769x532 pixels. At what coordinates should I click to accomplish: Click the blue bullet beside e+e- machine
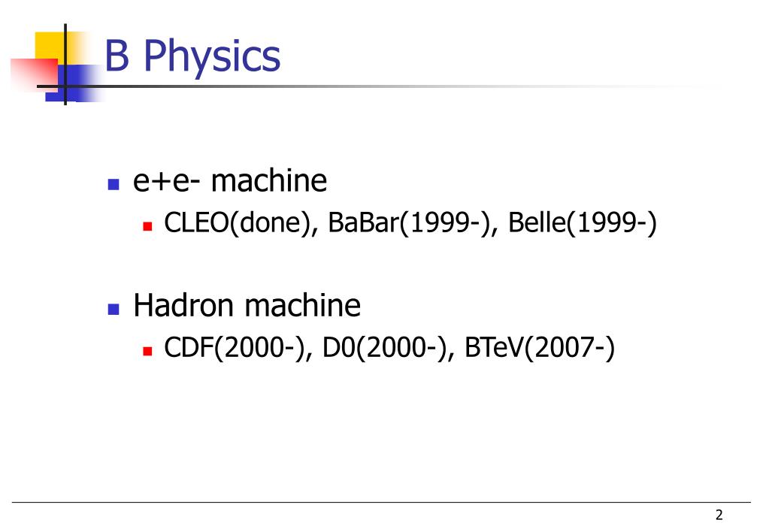point(114,184)
